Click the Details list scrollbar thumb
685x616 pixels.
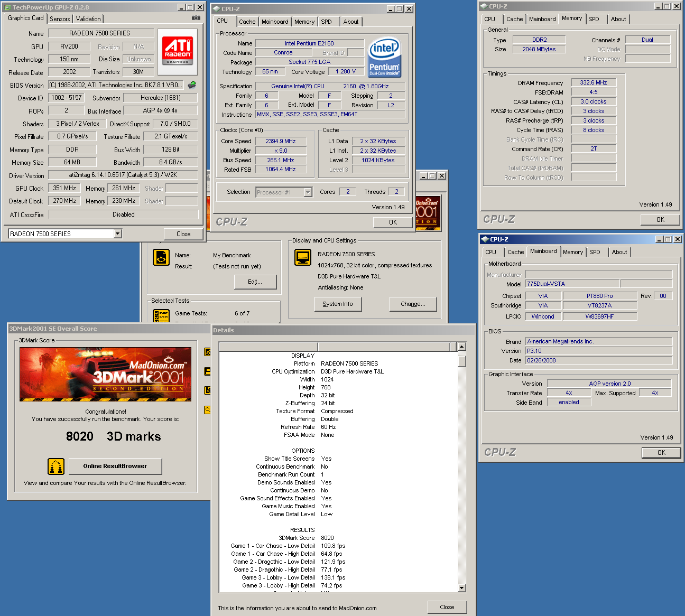click(x=461, y=361)
